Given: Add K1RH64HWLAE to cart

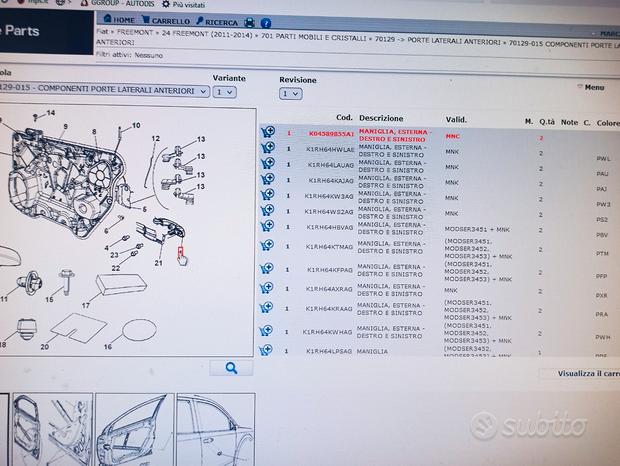Looking at the screenshot, I should click(x=268, y=147).
